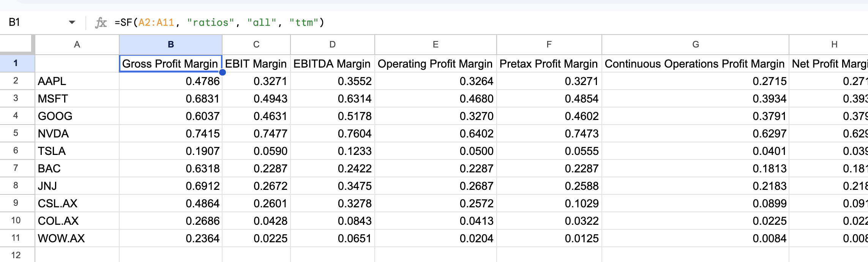Click the BAC continuous operations value 0.1813

(x=696, y=168)
